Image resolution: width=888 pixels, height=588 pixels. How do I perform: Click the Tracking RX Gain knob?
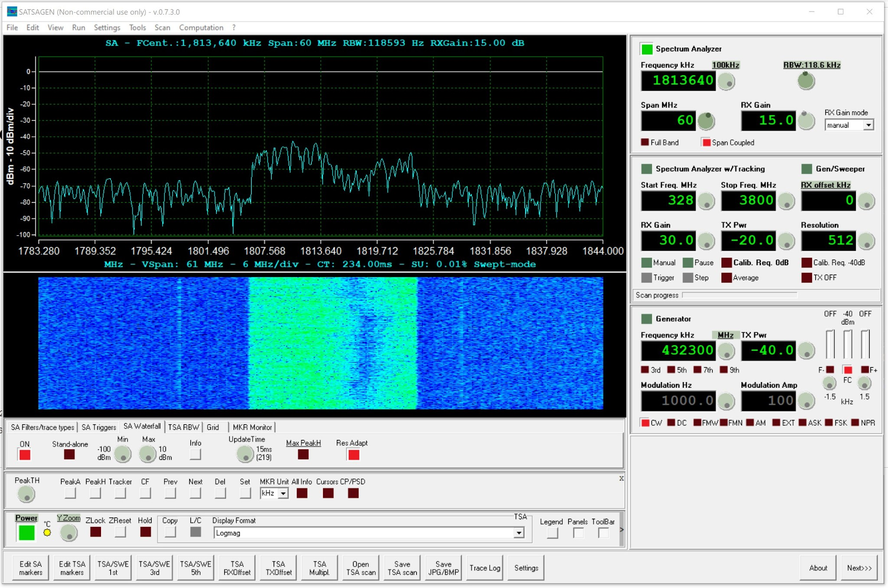[x=706, y=241]
